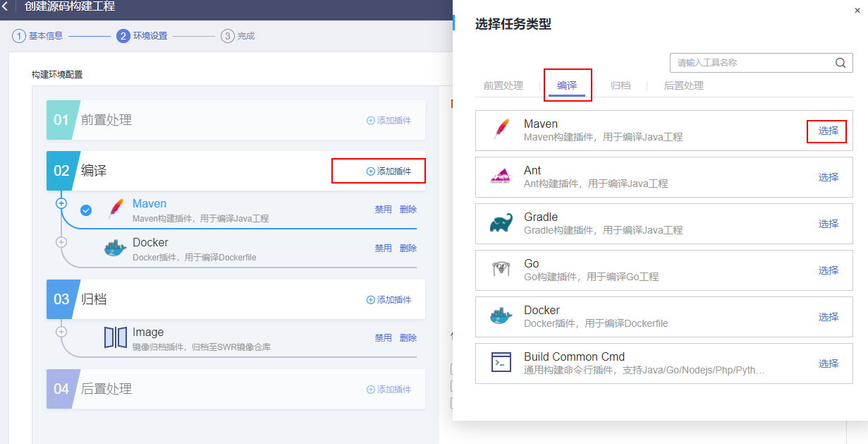Choose 选择 for the Go plugin
Viewport: 868px width, 444px height.
tap(829, 270)
